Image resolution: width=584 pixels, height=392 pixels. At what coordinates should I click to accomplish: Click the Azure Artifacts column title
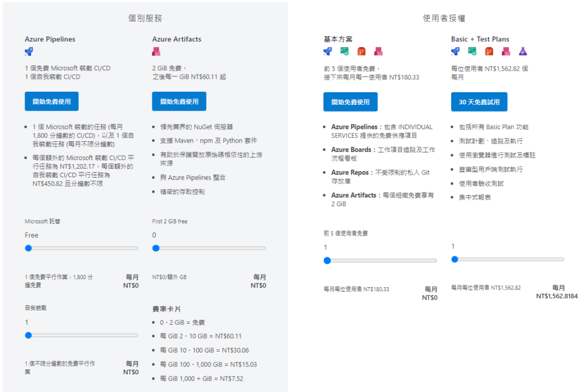[x=177, y=39]
